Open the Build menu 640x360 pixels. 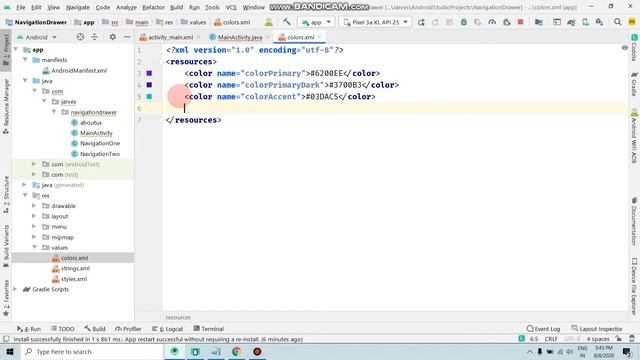(x=176, y=7)
